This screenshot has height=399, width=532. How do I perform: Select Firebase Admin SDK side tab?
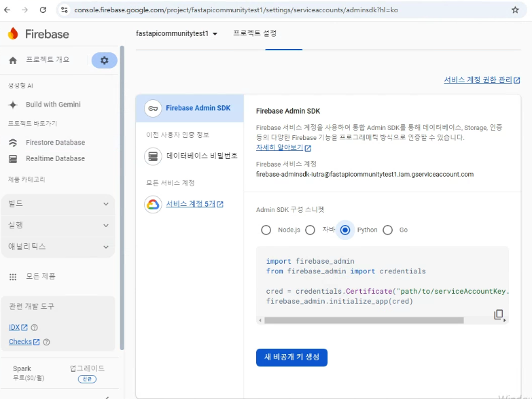tap(190, 108)
